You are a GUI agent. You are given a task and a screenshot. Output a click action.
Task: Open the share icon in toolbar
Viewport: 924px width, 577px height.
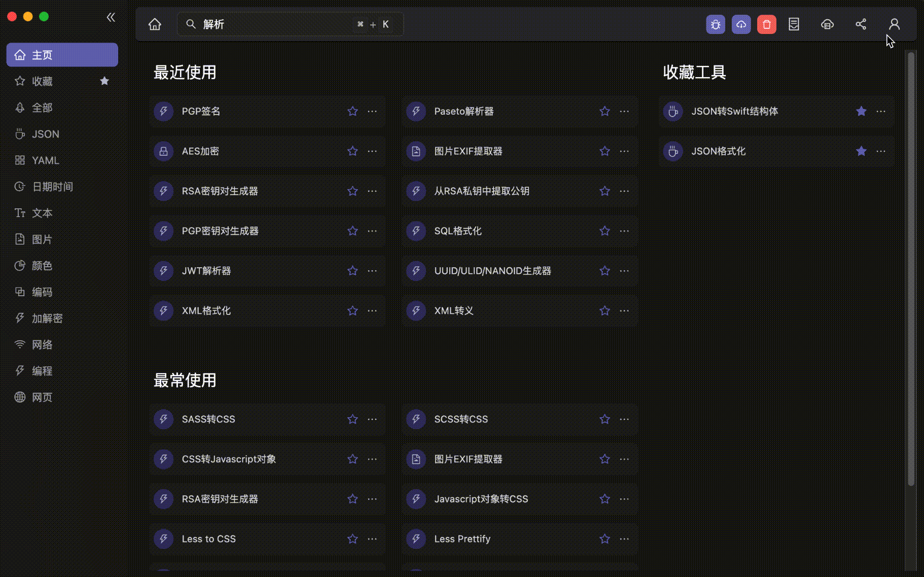[x=861, y=24]
